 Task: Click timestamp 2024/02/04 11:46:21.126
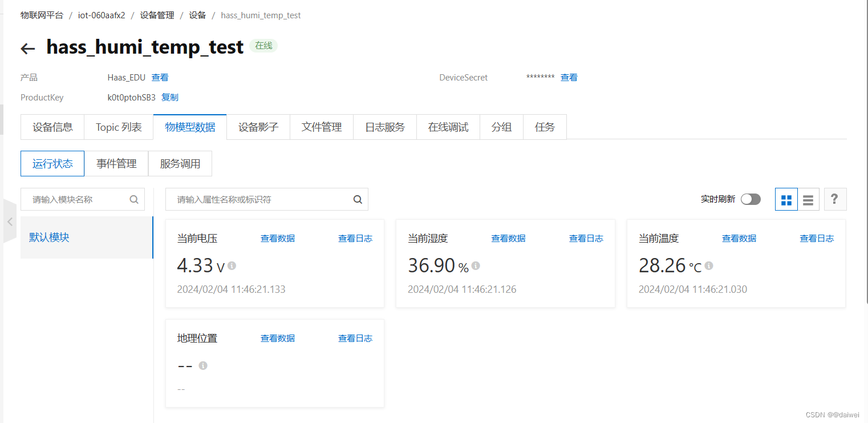[x=462, y=289]
